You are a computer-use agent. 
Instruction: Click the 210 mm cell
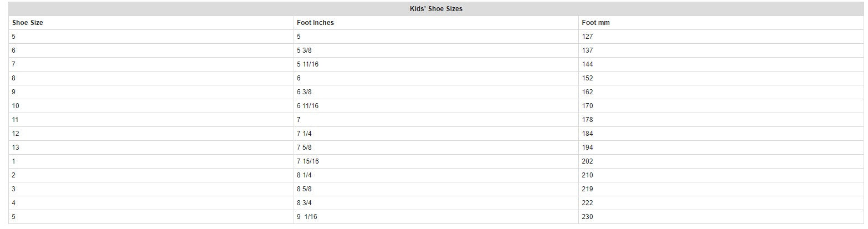point(588,175)
